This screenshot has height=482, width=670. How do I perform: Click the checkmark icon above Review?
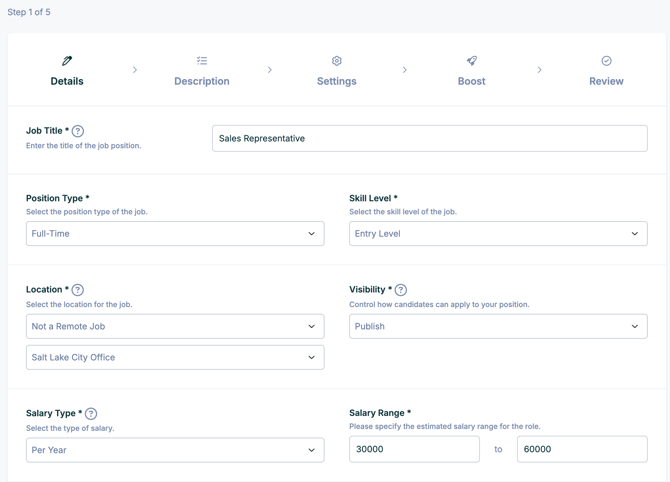point(606,61)
